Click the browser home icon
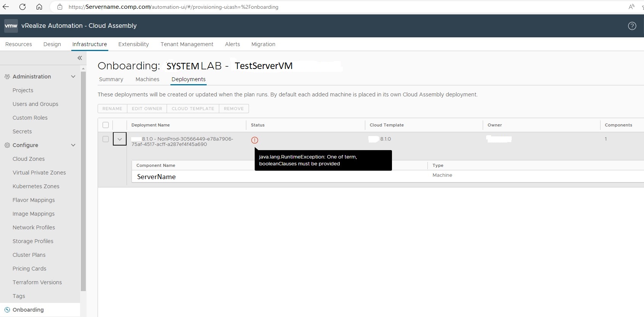This screenshot has width=644, height=317. (x=39, y=7)
